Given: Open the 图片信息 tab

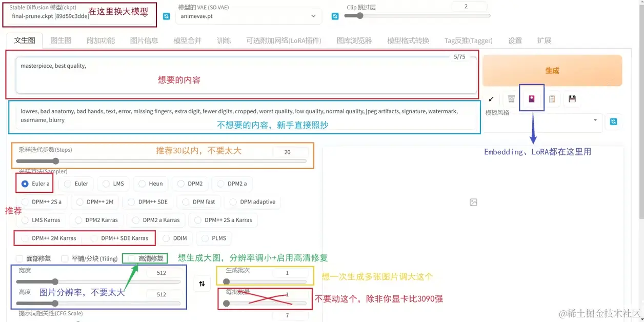Looking at the screenshot, I should point(144,41).
